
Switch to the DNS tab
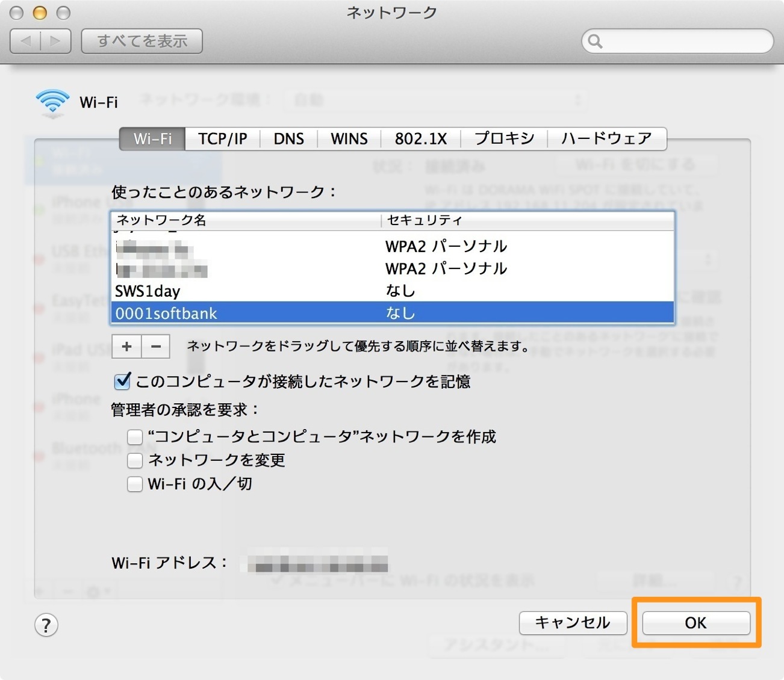click(x=288, y=139)
